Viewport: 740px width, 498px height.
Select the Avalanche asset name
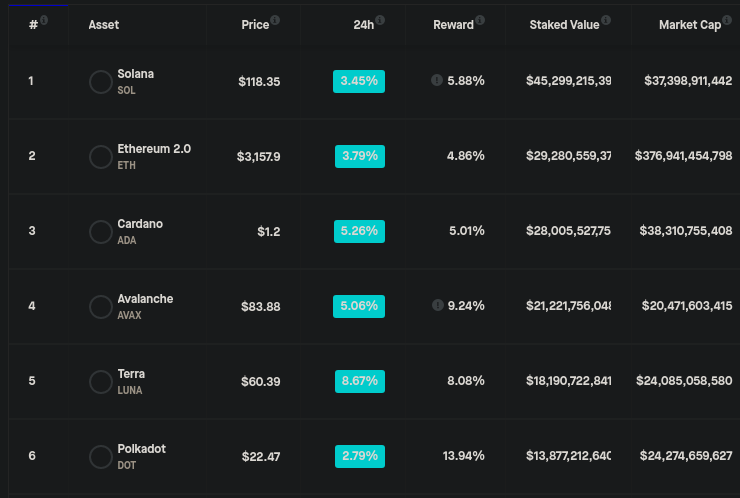145,299
